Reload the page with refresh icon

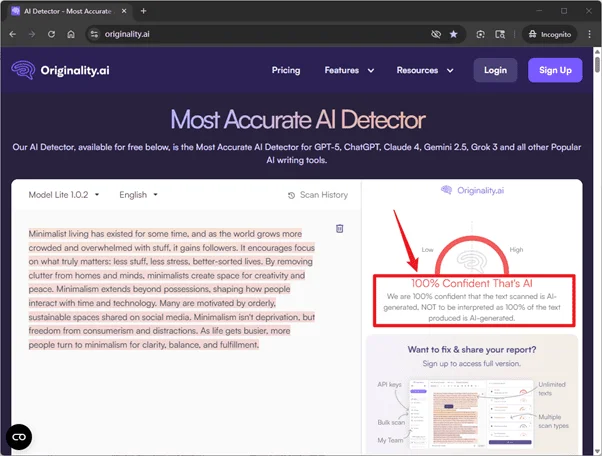coord(51,34)
